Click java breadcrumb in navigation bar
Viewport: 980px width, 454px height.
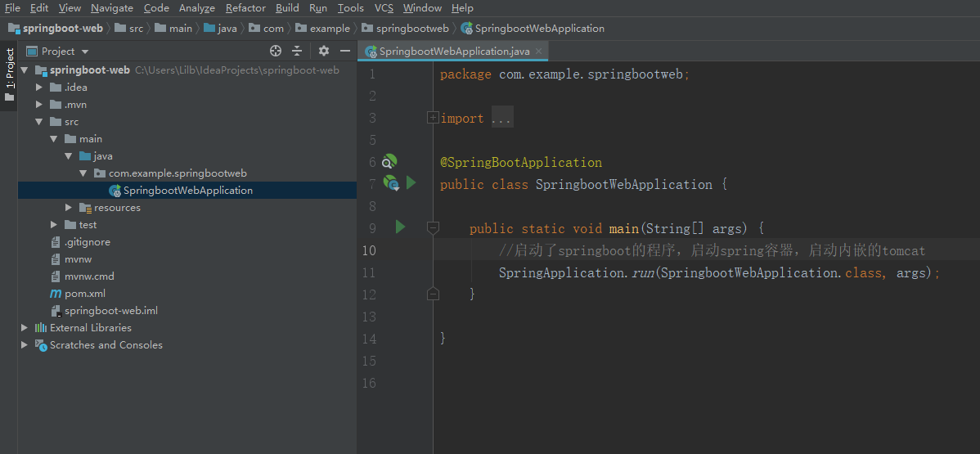click(x=221, y=29)
